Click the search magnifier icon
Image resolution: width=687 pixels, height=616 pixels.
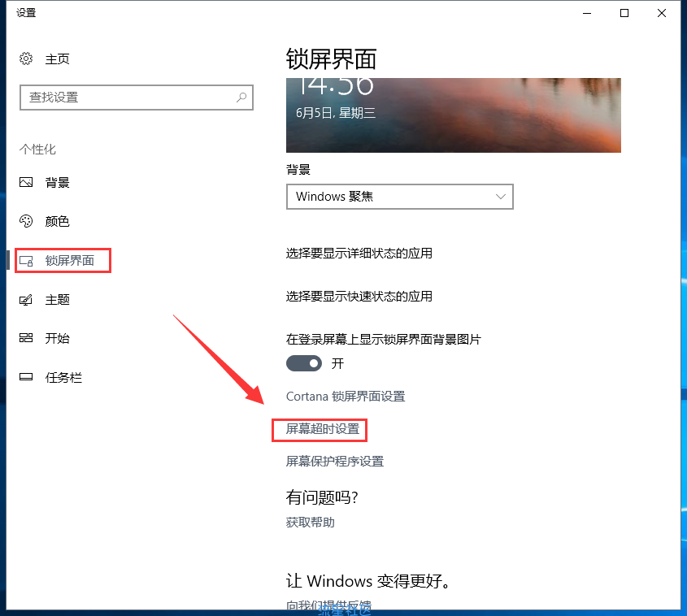(x=241, y=98)
